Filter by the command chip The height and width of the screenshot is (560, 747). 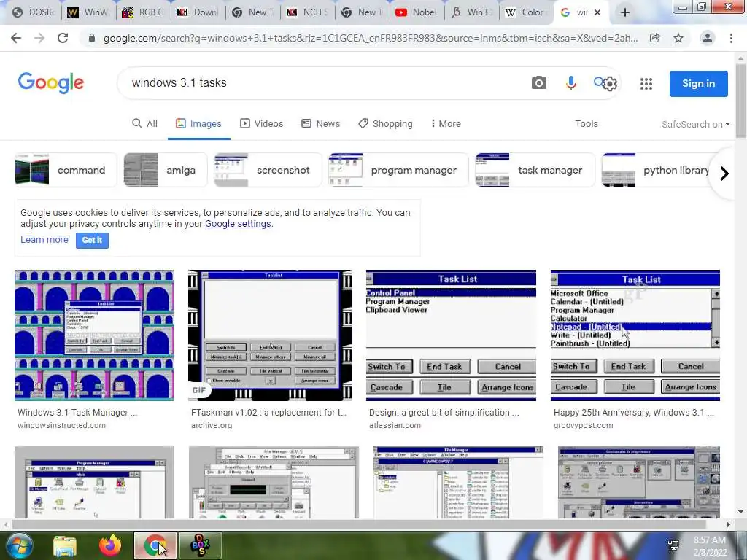[x=65, y=170]
